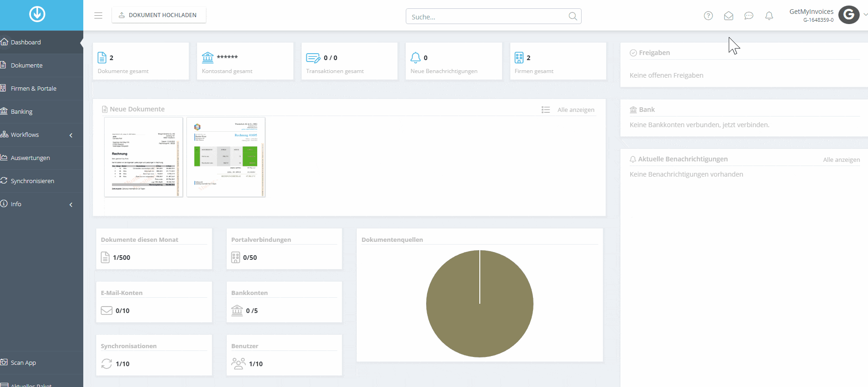Click the Transaktionen gesamt card icon

point(313,58)
